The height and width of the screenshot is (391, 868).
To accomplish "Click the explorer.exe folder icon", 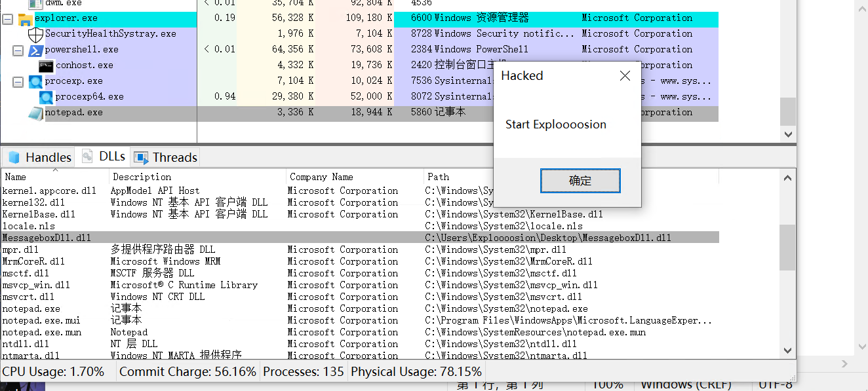I will pos(26,18).
